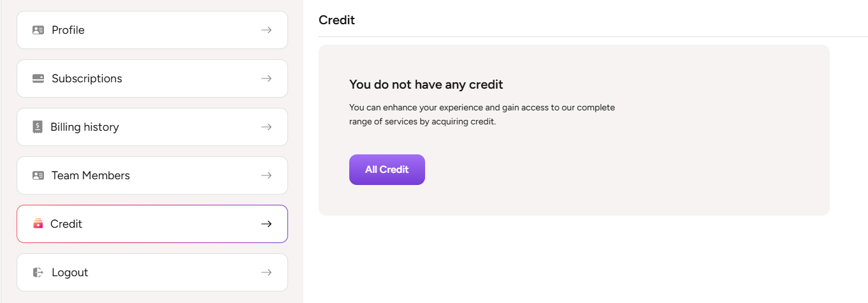The image size is (868, 303).
Task: Click the arrow beside Subscriptions
Action: [266, 78]
